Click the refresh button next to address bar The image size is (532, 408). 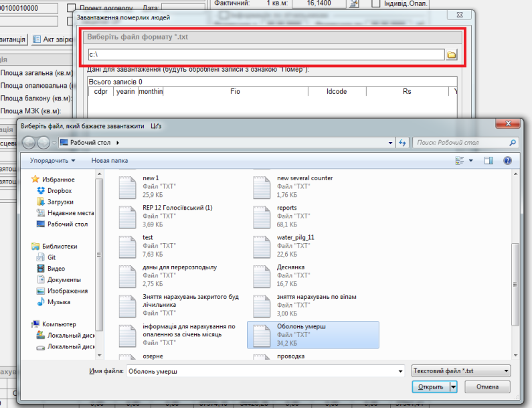coord(403,143)
